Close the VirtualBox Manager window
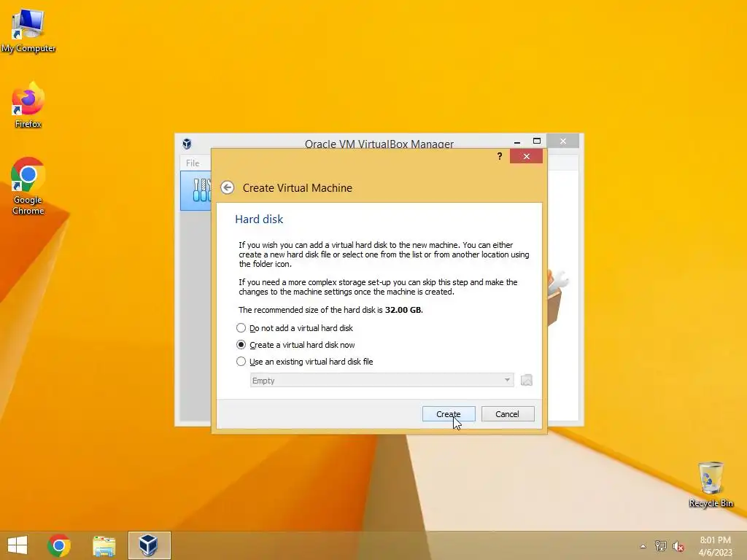Image resolution: width=747 pixels, height=560 pixels. tap(563, 141)
